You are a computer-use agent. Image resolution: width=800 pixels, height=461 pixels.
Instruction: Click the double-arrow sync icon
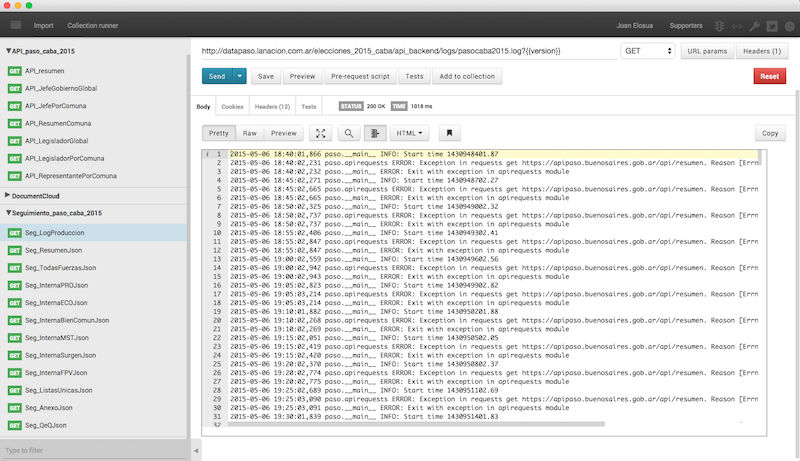click(x=737, y=25)
